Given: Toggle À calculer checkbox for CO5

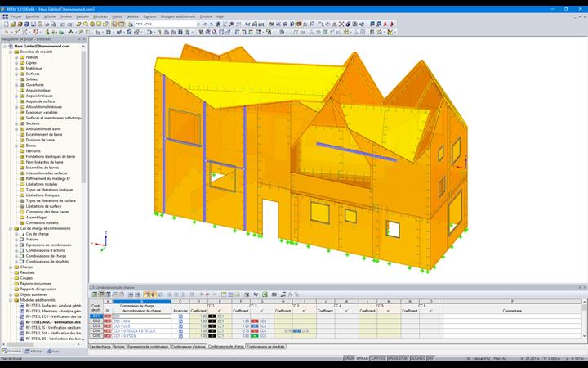Looking at the screenshot, I should coord(180,336).
